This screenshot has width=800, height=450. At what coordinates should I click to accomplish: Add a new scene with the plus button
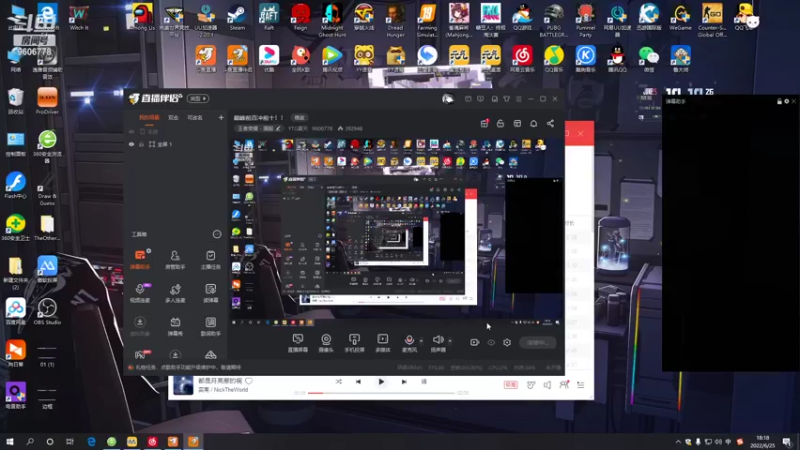[x=221, y=118]
